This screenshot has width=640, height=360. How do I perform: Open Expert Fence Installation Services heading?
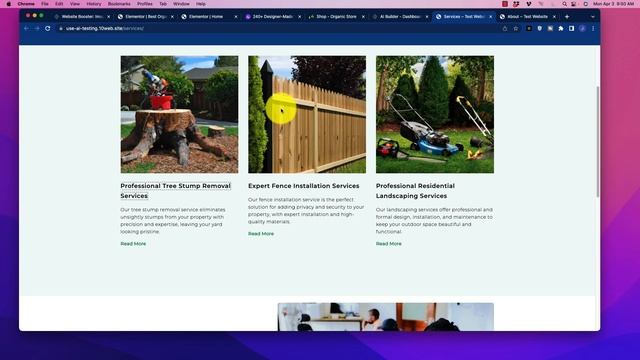click(304, 186)
